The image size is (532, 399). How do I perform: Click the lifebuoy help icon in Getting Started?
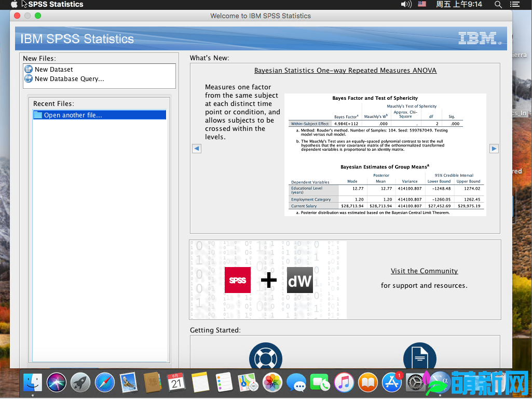266,356
